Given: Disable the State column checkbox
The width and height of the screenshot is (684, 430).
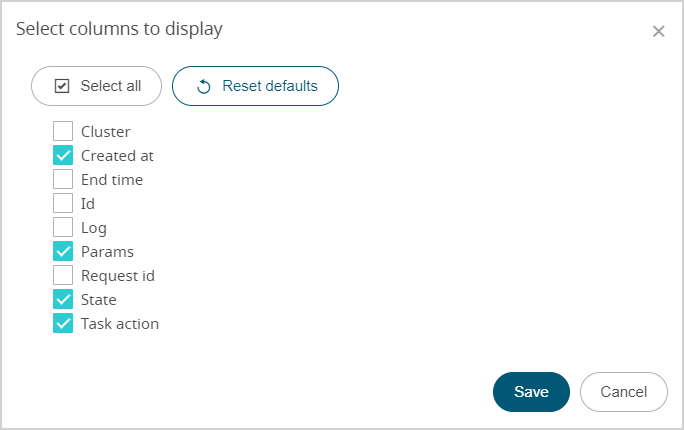Looking at the screenshot, I should (63, 299).
